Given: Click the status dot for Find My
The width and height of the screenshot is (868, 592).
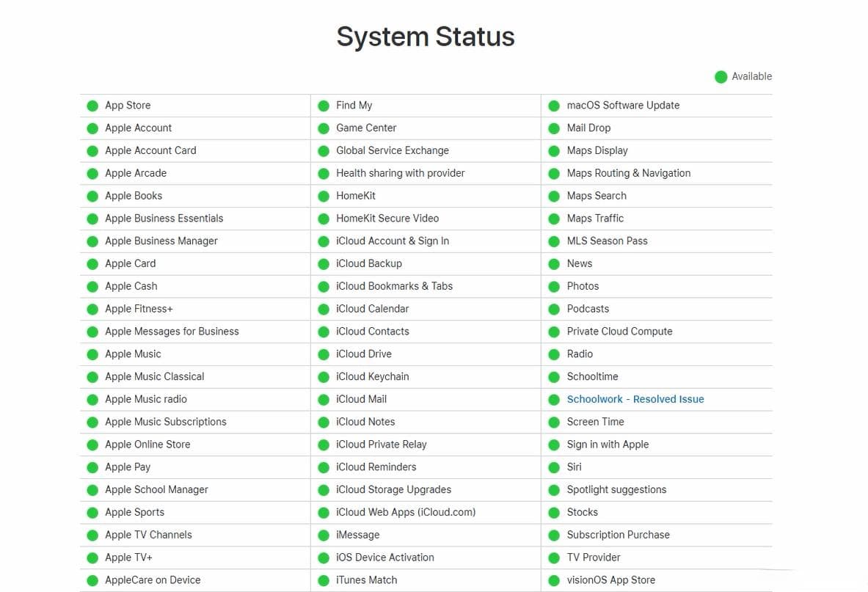Looking at the screenshot, I should [324, 106].
